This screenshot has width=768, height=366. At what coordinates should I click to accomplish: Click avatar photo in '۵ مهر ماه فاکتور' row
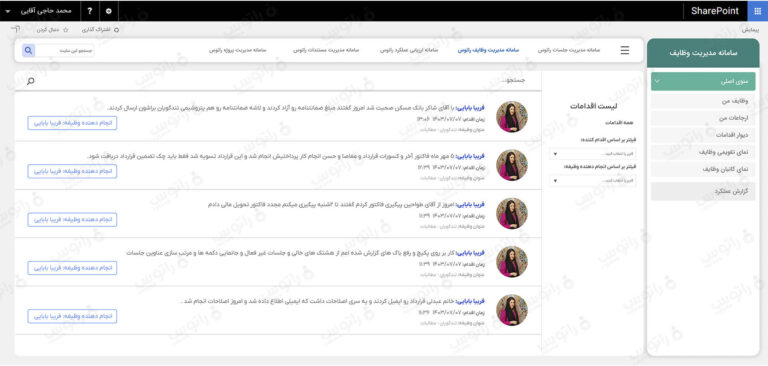(x=512, y=165)
